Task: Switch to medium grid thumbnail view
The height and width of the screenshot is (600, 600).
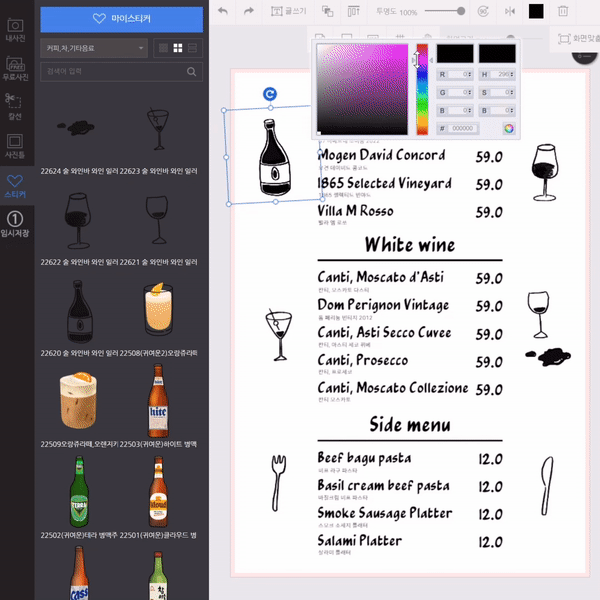Action: click(178, 48)
